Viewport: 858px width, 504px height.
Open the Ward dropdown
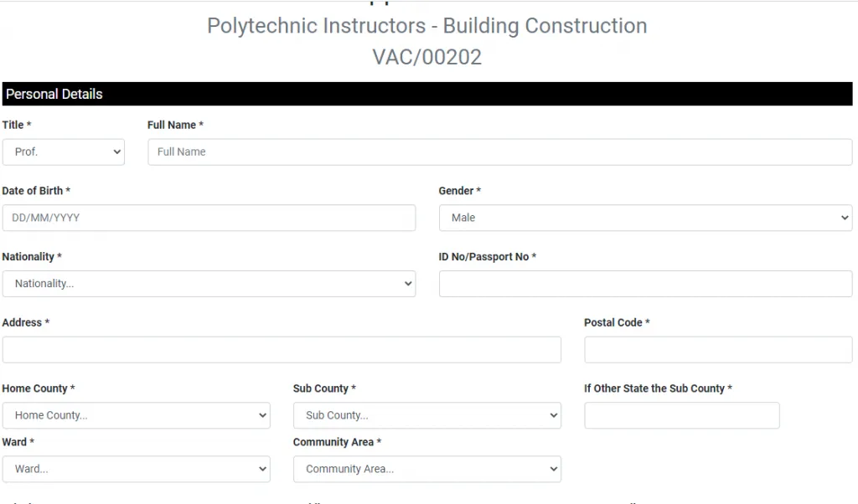(x=136, y=470)
